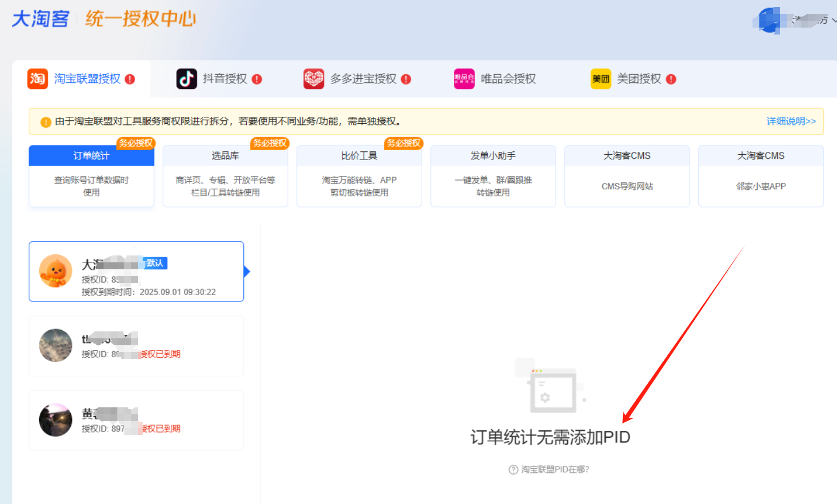Open the 发单小助手 card
The width and height of the screenshot is (837, 504).
pyautogui.click(x=493, y=176)
